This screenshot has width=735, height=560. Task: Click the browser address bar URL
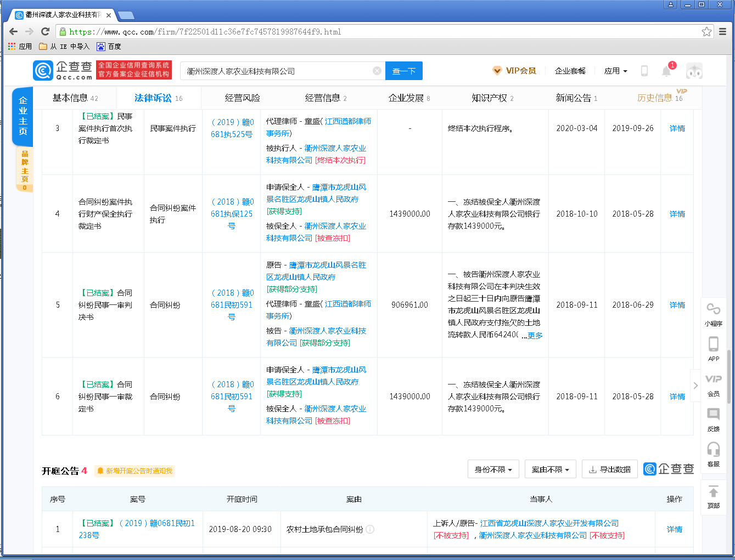[205, 32]
